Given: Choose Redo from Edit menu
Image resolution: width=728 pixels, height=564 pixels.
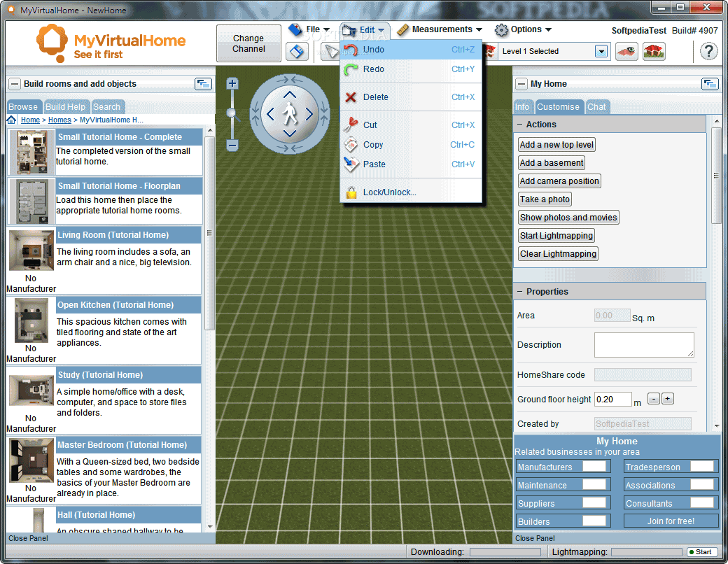Looking at the screenshot, I should tap(411, 69).
